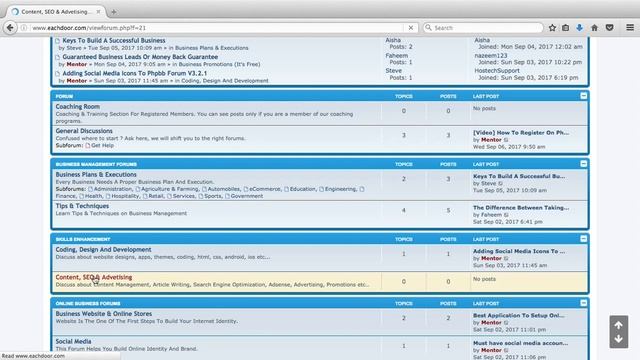Screen dimensions: 640x360
Task: Collapse the Business Management Forums category
Action: click(584, 164)
